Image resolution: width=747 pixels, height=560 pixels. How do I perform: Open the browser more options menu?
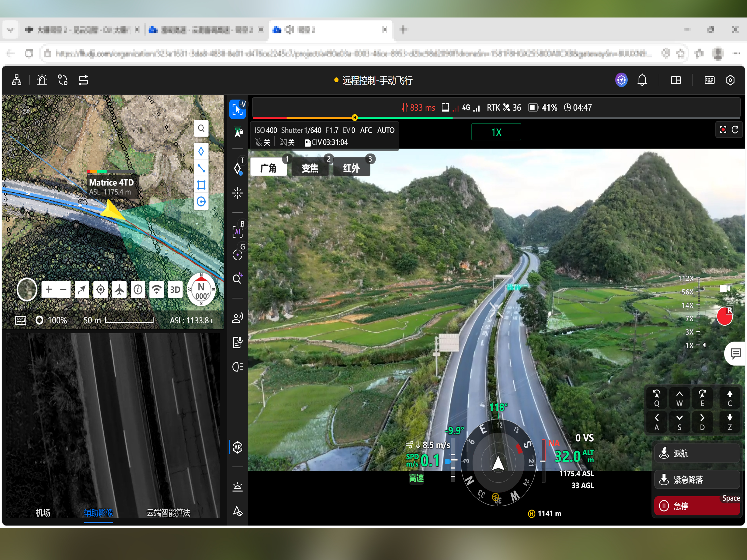737,53
